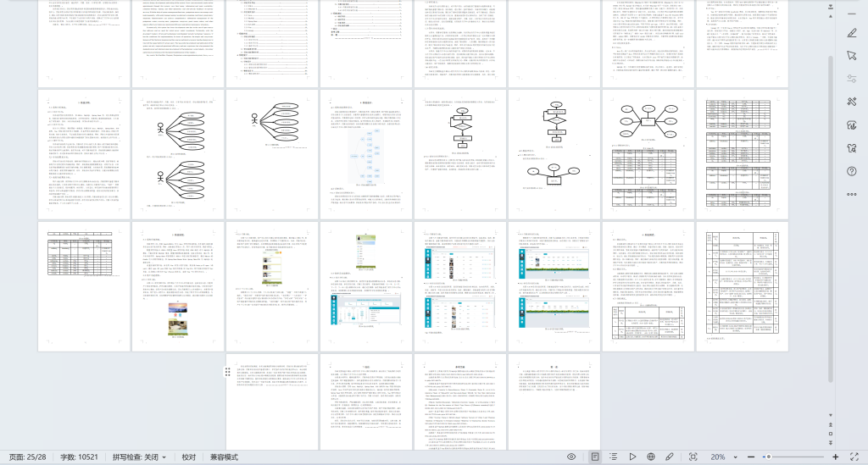The width and height of the screenshot is (868, 465).
Task: Click the zoom slider handle
Action: [x=768, y=457]
